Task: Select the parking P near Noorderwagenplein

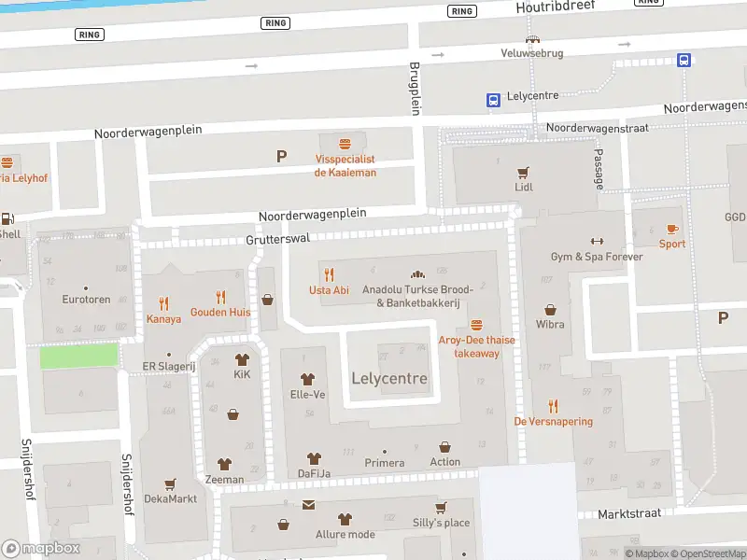Action: tap(281, 157)
